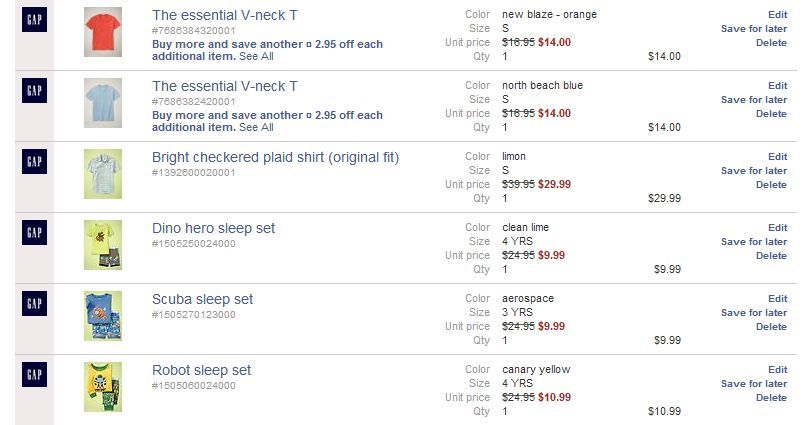This screenshot has height=425, width=809.
Task: View the plaid shirt product image
Action: pyautogui.click(x=103, y=174)
